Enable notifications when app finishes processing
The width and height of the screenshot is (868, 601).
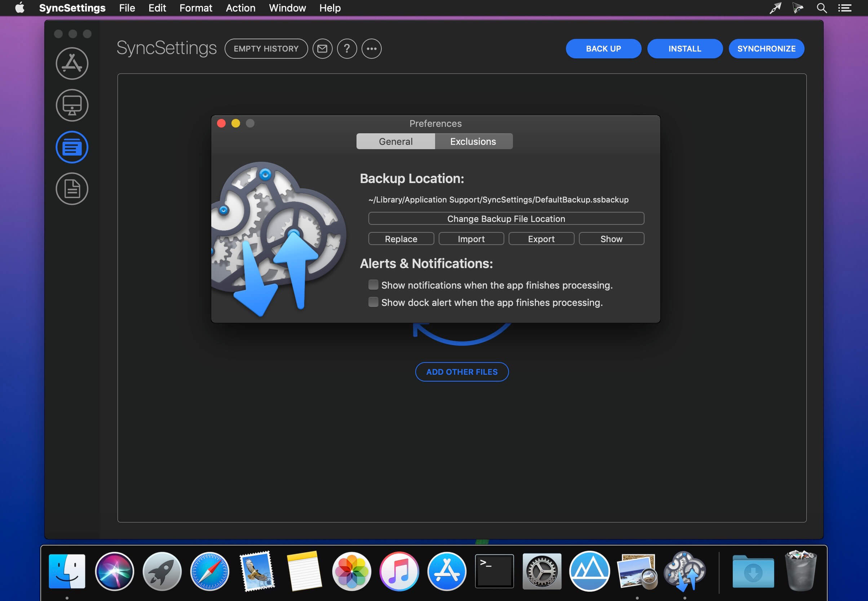click(373, 285)
